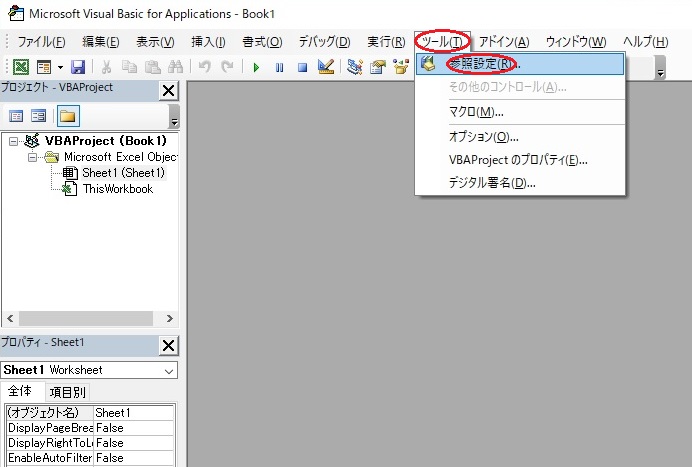Choose マクロ(M)... menu entry
The height and width of the screenshot is (467, 692).
click(520, 112)
